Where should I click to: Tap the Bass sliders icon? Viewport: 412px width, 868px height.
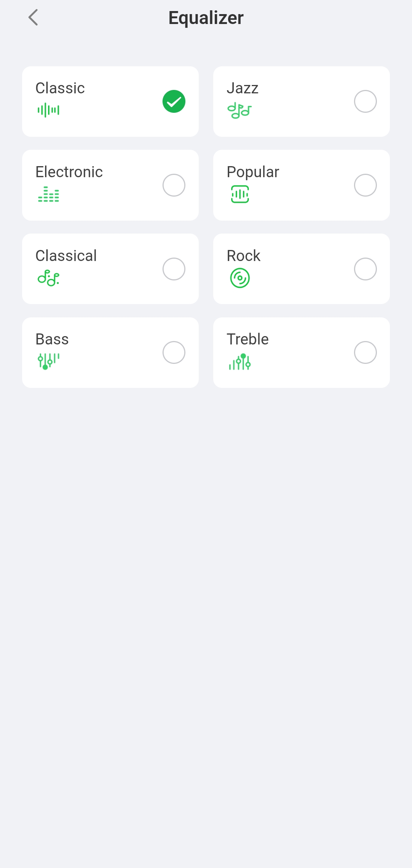click(x=48, y=361)
